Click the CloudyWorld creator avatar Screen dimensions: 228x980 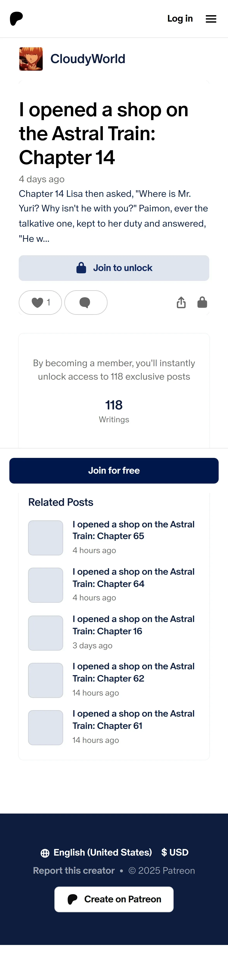31,59
